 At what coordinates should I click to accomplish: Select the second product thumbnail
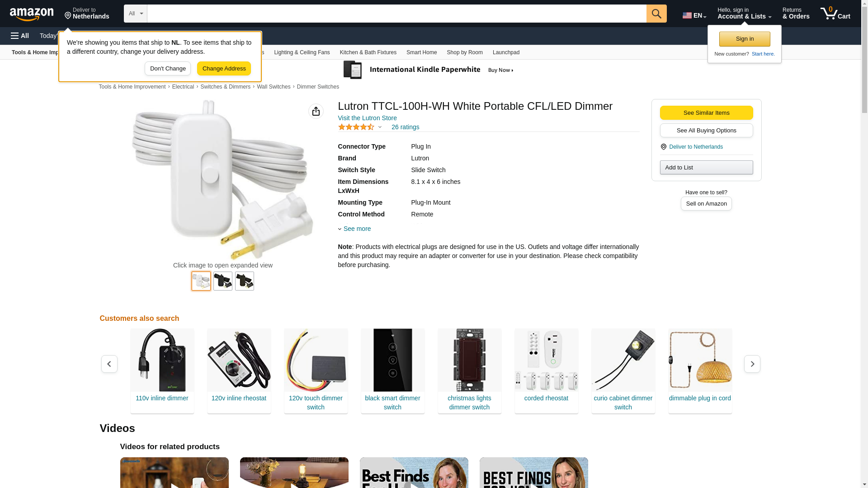click(x=223, y=281)
